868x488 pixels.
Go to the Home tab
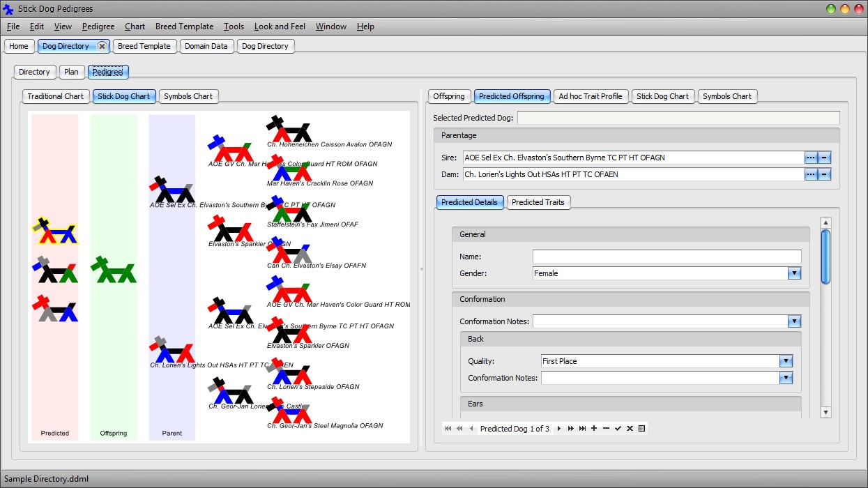(x=19, y=46)
